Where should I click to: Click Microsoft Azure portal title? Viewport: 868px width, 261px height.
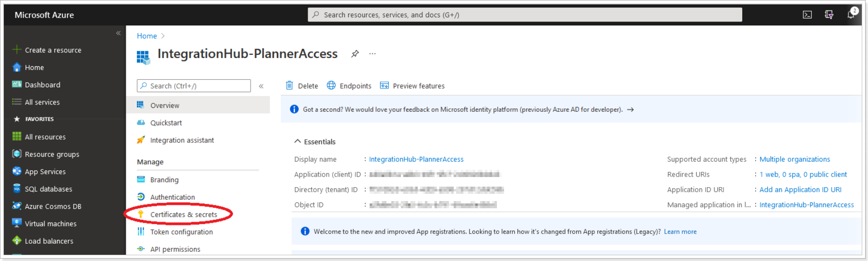44,15
